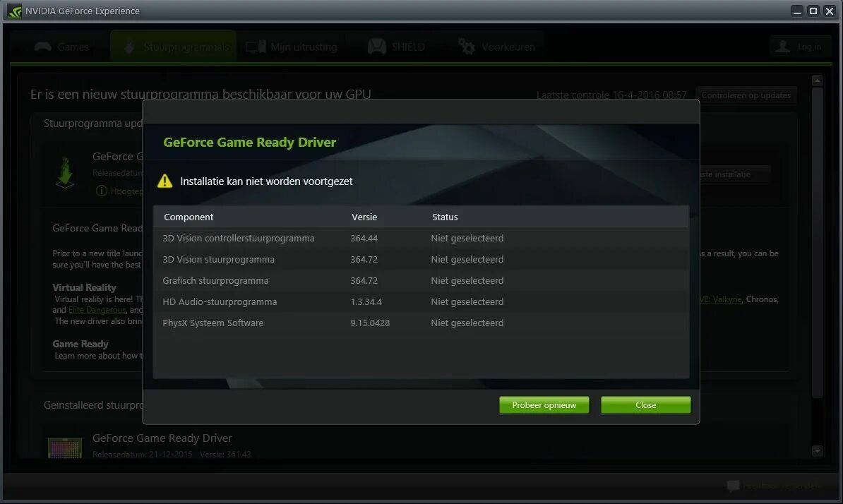Click the Installatie kan niet worden voortgezet message

[266, 181]
